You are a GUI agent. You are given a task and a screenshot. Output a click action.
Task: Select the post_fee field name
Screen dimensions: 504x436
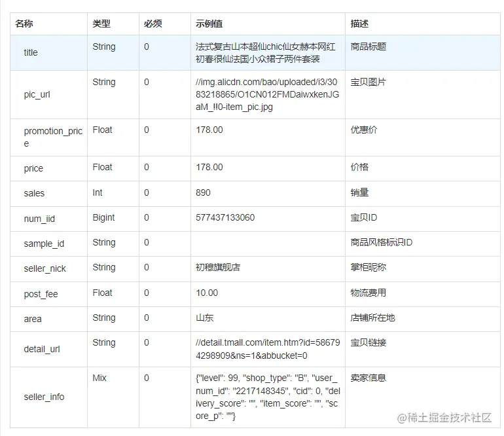pyautogui.click(x=41, y=294)
